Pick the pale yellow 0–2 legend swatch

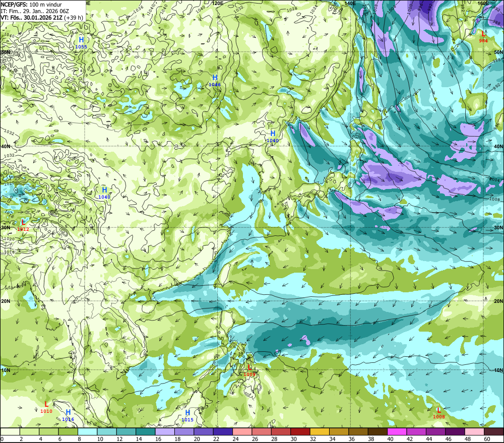(10, 432)
